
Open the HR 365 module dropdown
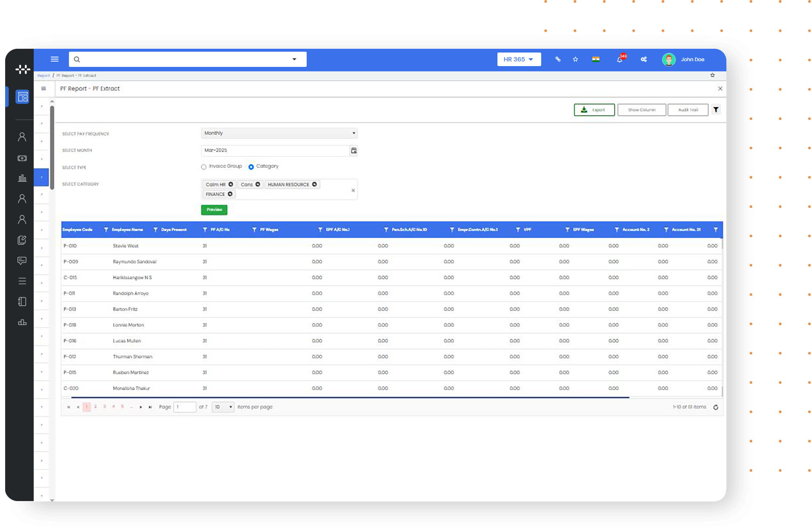point(519,59)
